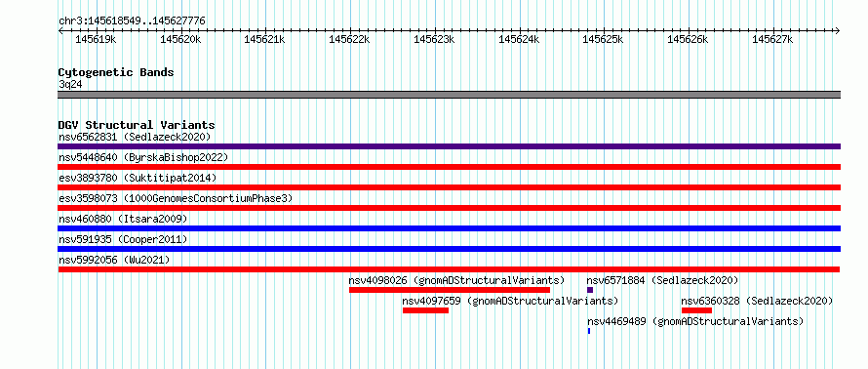Click the left arrowhead of the ruler
This screenshot has height=369, width=868.
pyautogui.click(x=60, y=31)
